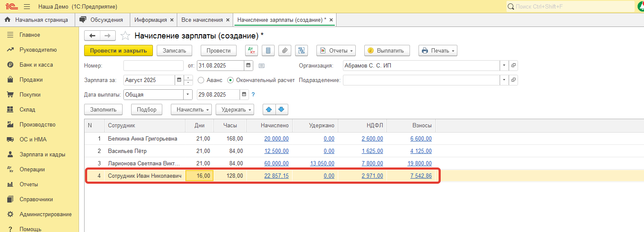
Task: Select Окончательный расчет radio option
Action: point(231,80)
